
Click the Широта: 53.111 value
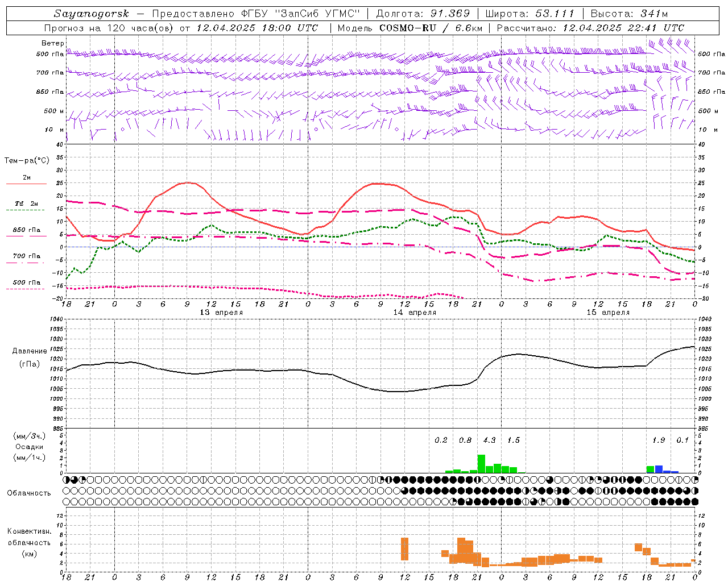pos(530,14)
